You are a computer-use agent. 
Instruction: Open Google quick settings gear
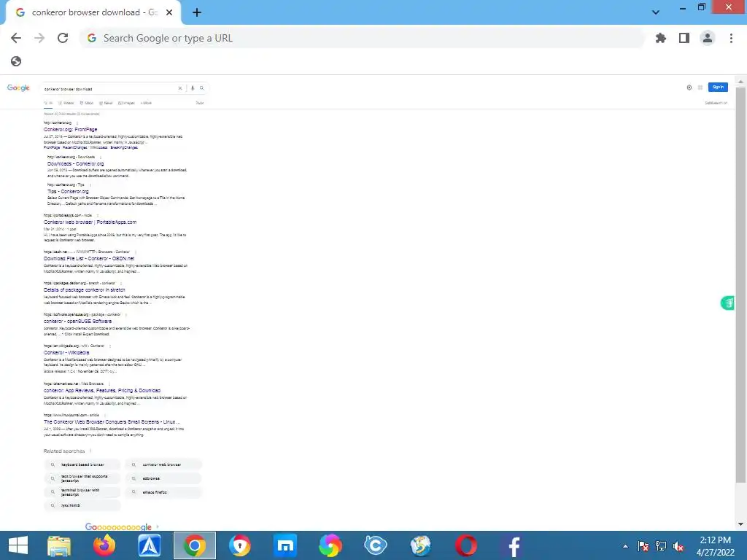[x=689, y=87]
